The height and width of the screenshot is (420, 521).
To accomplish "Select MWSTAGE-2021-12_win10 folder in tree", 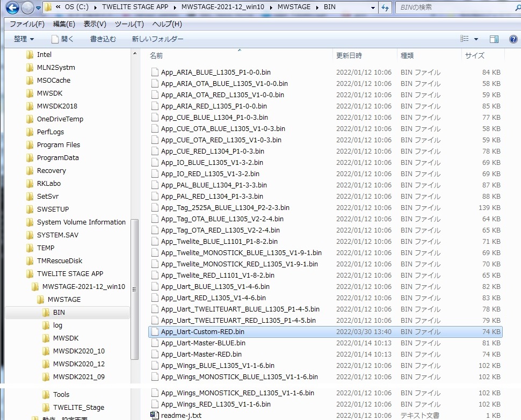I will pos(83,286).
